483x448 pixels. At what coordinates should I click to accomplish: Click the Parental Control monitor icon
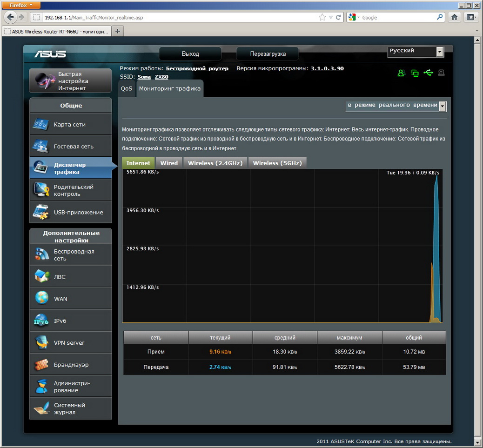click(x=41, y=190)
